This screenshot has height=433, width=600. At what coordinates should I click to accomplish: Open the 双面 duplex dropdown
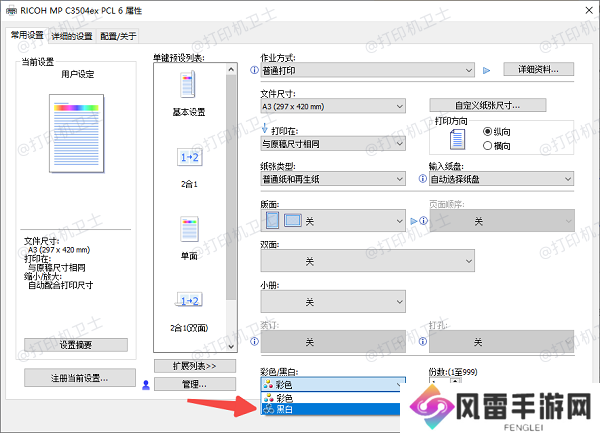point(368,261)
